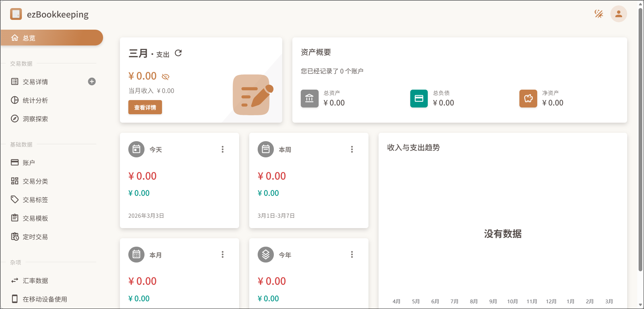The height and width of the screenshot is (309, 644).
Task: Open 交易标签 tags page
Action: click(35, 200)
